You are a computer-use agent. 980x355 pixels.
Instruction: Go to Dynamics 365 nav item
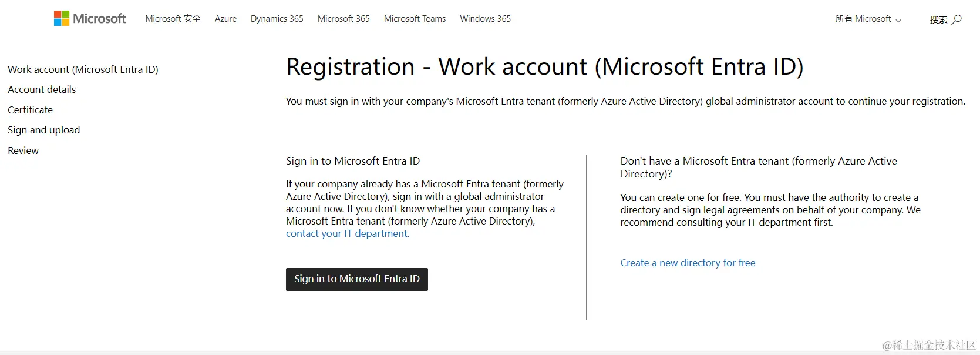tap(277, 19)
